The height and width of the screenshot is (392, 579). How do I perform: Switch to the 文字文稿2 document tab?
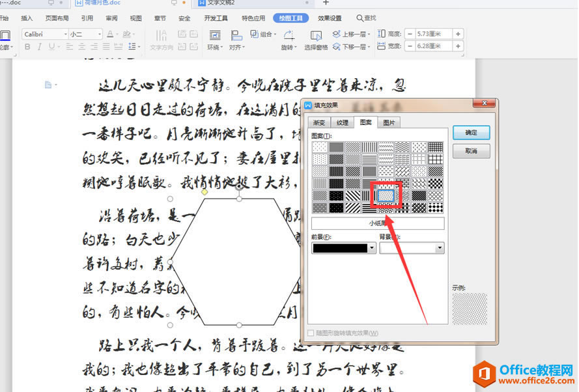click(253, 3)
